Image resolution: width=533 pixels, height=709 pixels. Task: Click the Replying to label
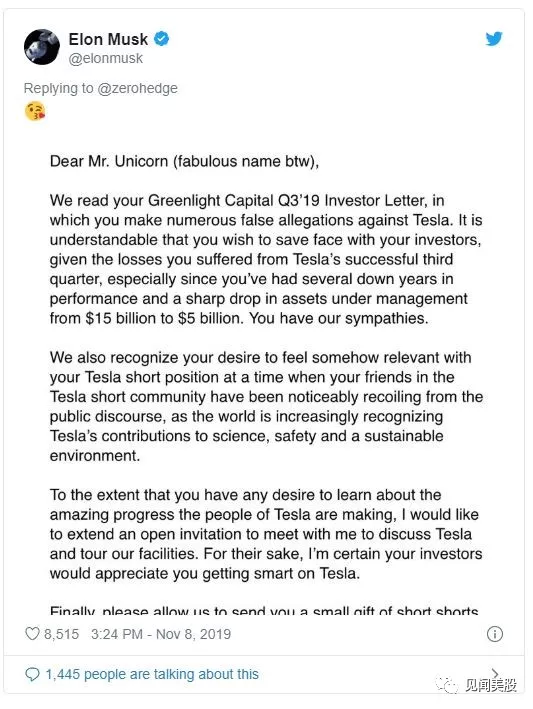59,88
